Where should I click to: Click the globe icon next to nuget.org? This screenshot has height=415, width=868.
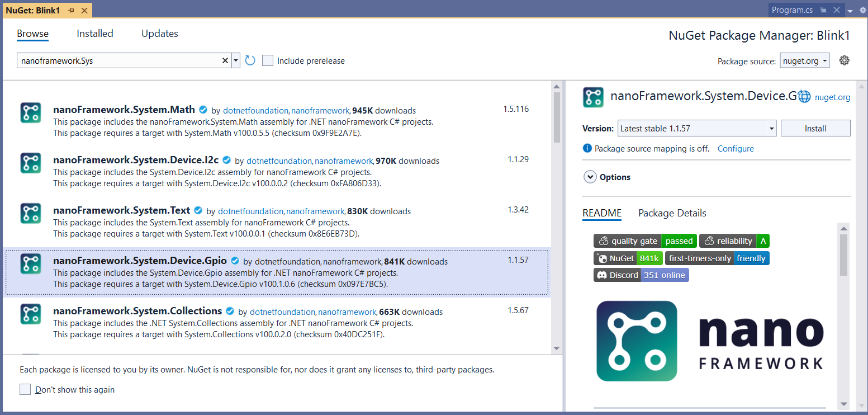click(x=804, y=97)
